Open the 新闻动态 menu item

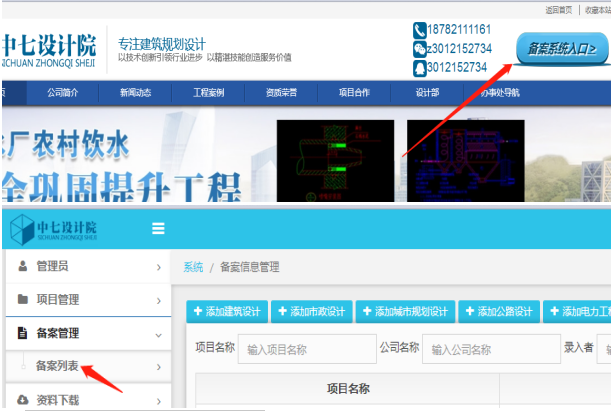pos(135,93)
